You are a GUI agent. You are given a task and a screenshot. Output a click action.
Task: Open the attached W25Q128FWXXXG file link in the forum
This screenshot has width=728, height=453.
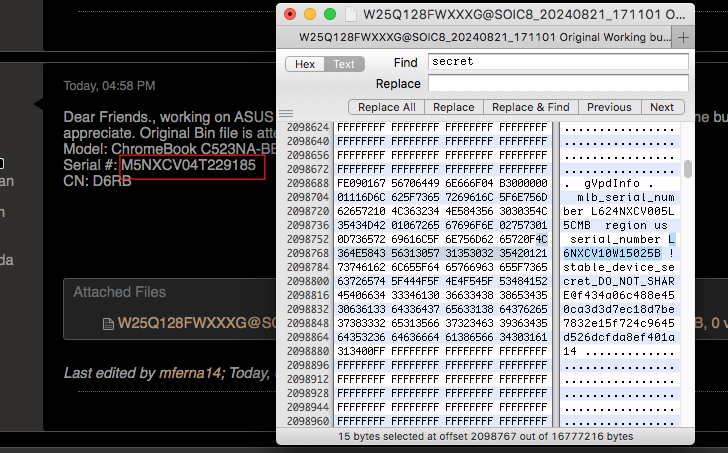coord(197,323)
